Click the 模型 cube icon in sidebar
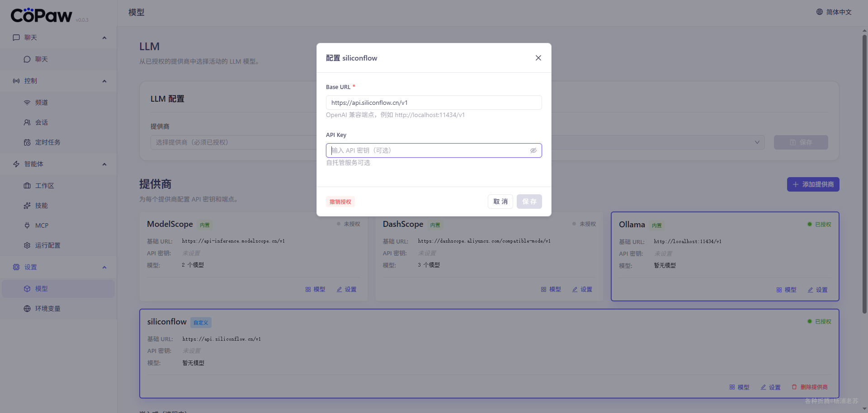 coord(27,289)
